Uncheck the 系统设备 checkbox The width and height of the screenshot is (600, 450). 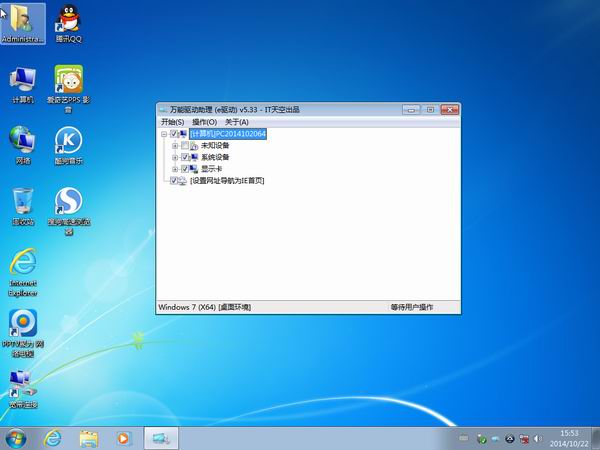tap(185, 157)
